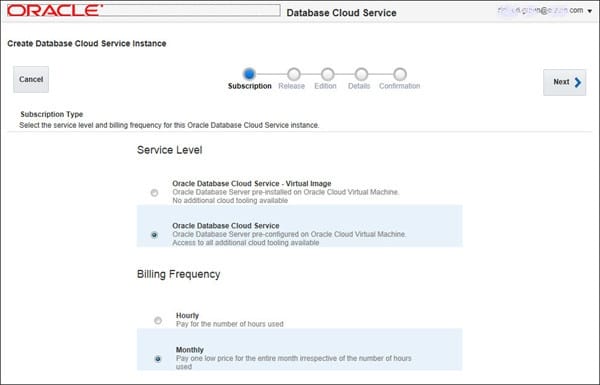
Task: Click the Confirmation step label
Action: (x=399, y=86)
